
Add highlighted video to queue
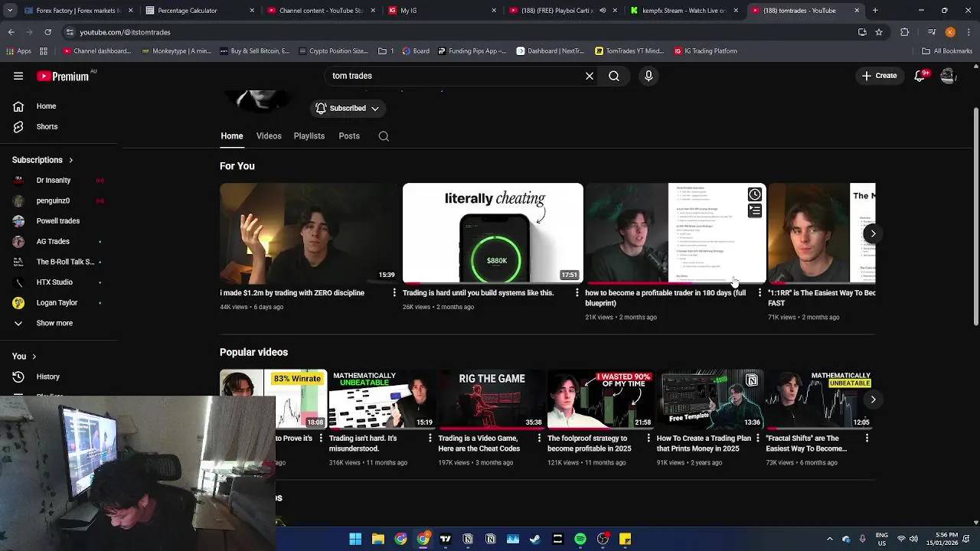coord(755,210)
